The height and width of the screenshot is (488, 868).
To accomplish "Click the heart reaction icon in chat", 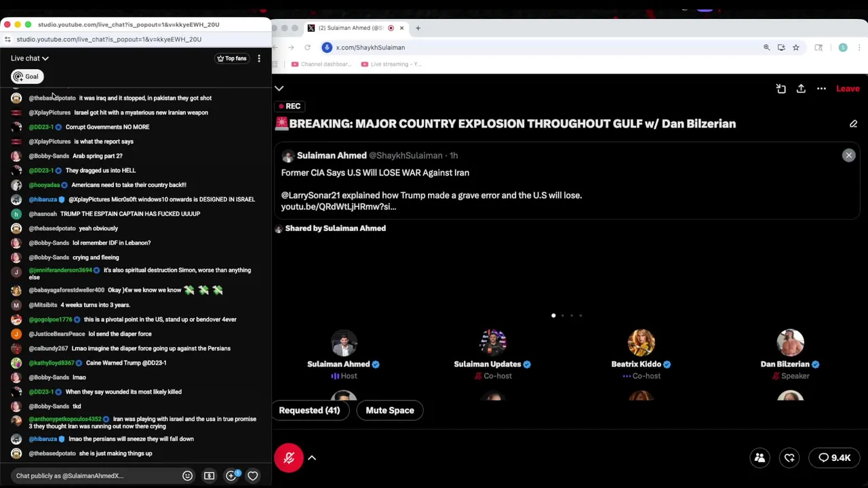I will (x=252, y=476).
